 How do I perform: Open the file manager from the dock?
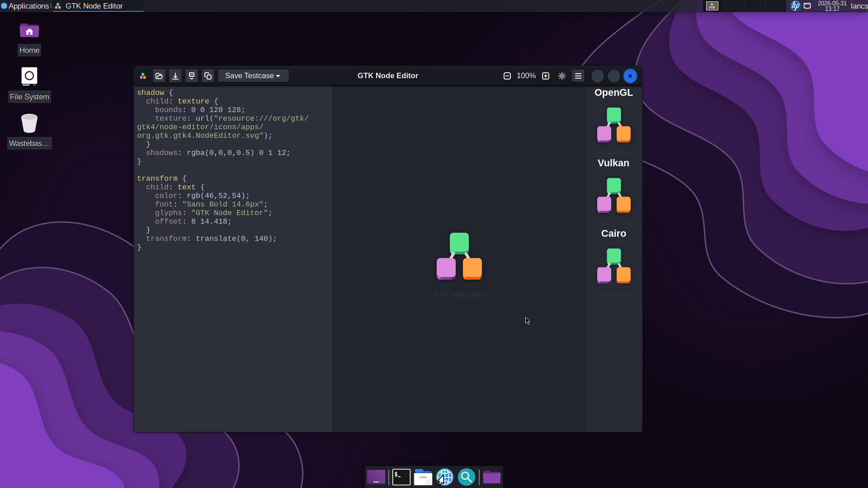tap(423, 477)
